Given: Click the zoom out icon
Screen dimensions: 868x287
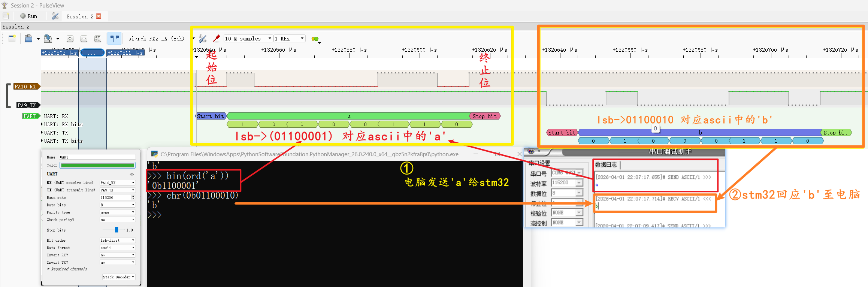Looking at the screenshot, I should tap(84, 39).
